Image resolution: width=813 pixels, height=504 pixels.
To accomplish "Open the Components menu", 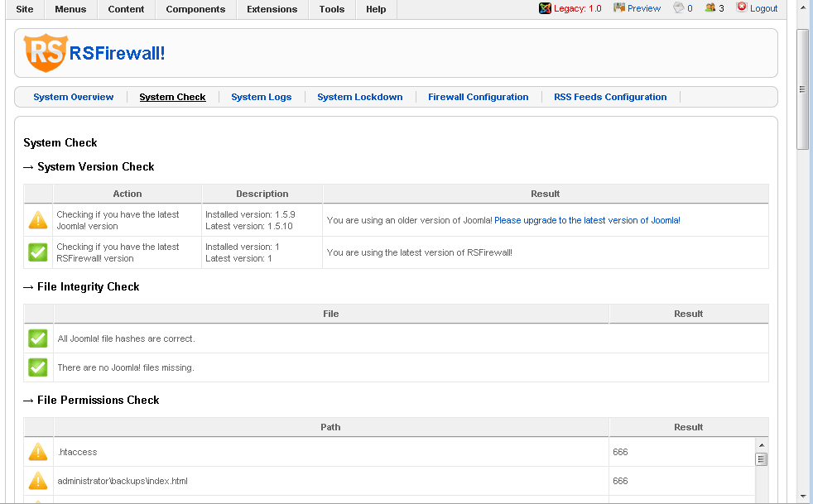I will [x=195, y=9].
